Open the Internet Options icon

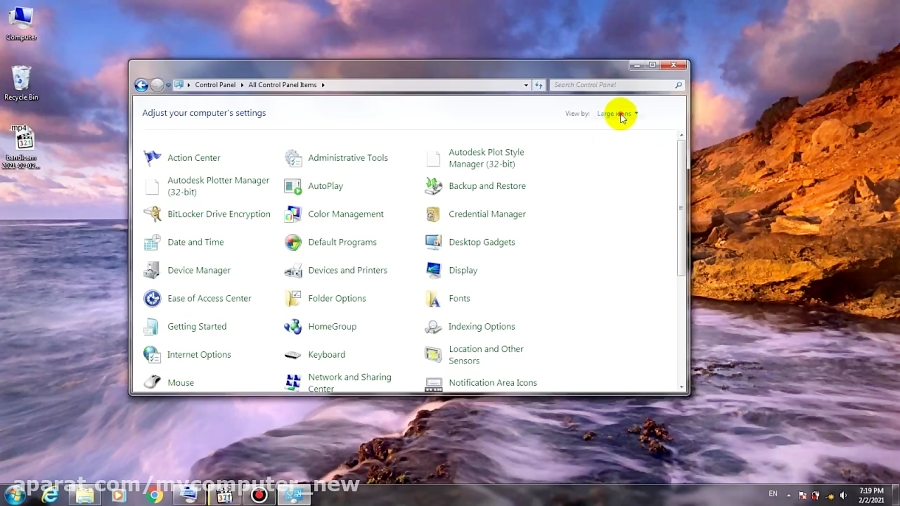[152, 355]
